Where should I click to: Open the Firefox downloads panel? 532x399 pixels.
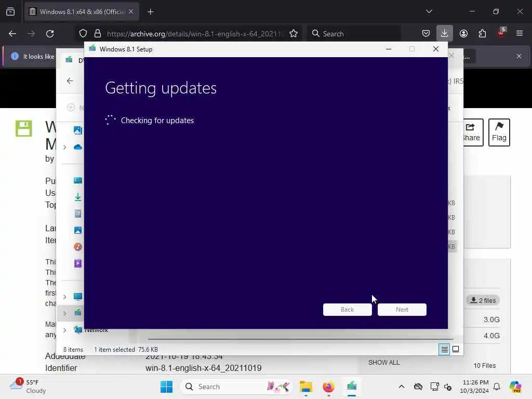[445, 34]
